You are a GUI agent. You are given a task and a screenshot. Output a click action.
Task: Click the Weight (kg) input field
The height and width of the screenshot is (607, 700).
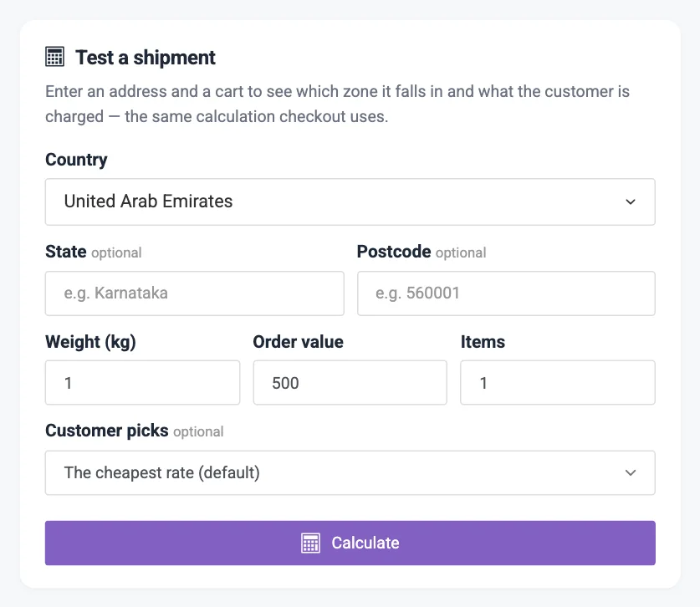[x=142, y=382]
